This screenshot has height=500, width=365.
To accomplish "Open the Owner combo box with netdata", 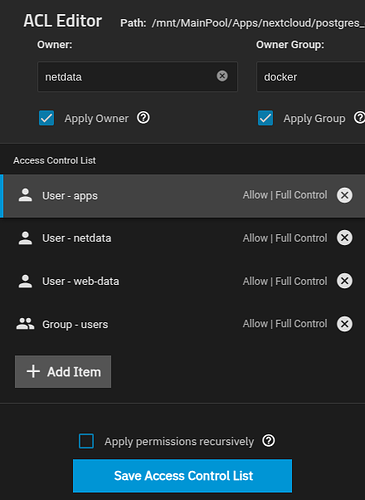I will pos(137,76).
